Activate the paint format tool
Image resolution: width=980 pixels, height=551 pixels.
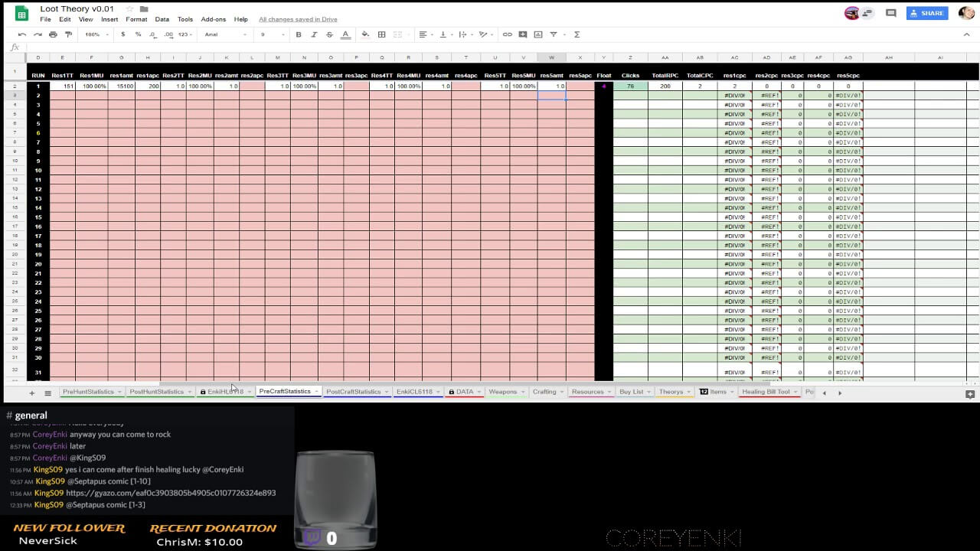(x=68, y=34)
